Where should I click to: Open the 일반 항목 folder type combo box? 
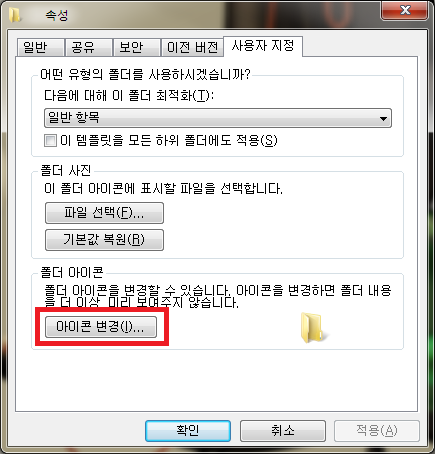click(x=218, y=118)
